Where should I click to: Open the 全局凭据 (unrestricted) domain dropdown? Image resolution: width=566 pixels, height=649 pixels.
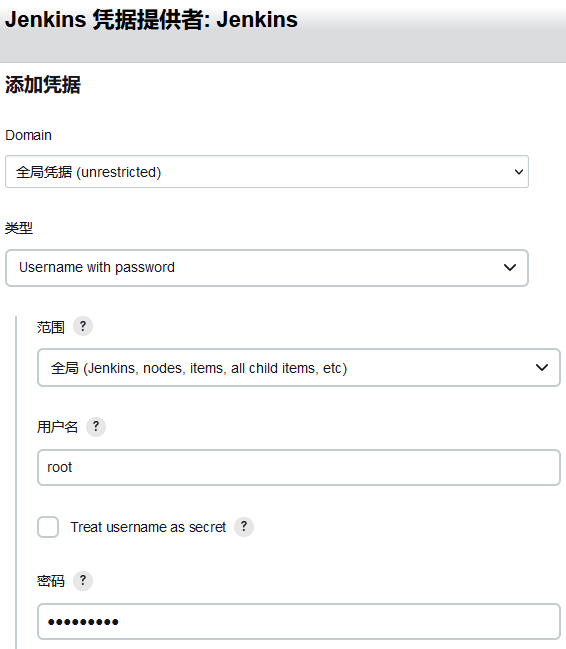[x=267, y=172]
